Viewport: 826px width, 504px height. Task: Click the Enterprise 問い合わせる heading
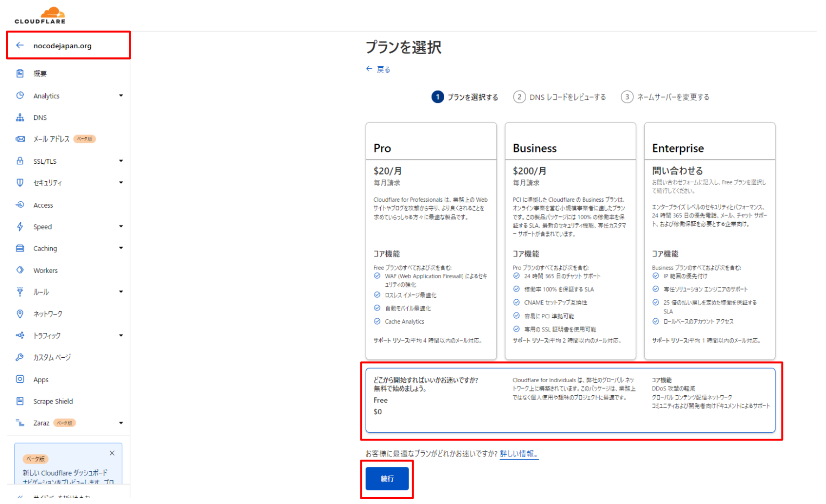[677, 171]
